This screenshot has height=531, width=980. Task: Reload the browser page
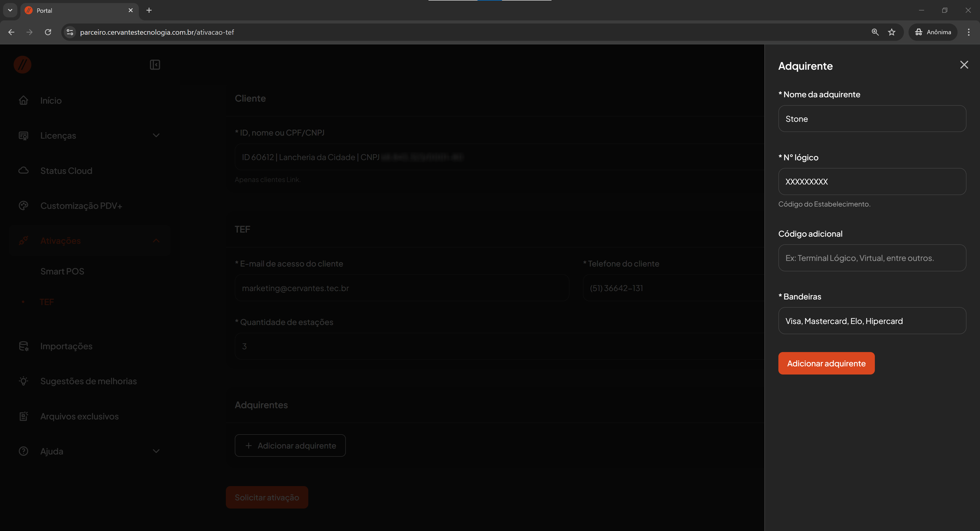48,32
